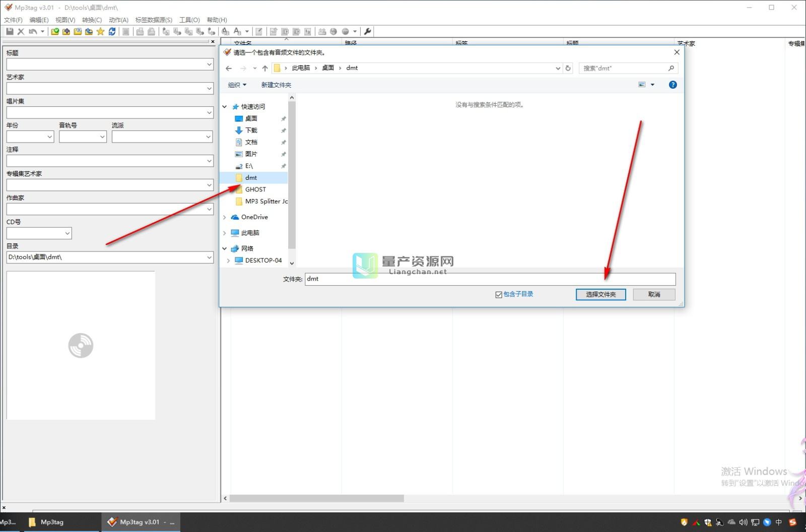
Task: Click the 选择文件夹 button
Action: (x=600, y=294)
